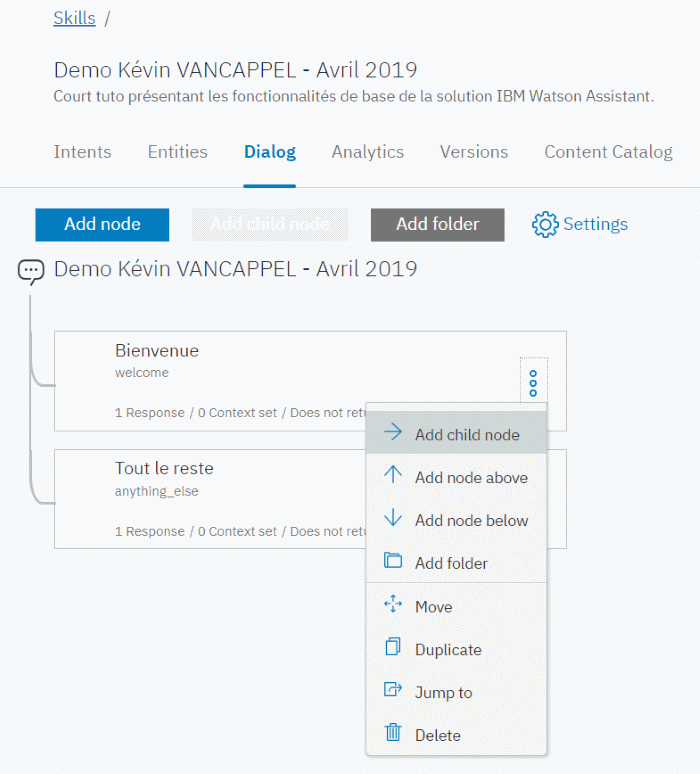Click the move arrows icon in the menu
The image size is (700, 774).
tap(393, 604)
